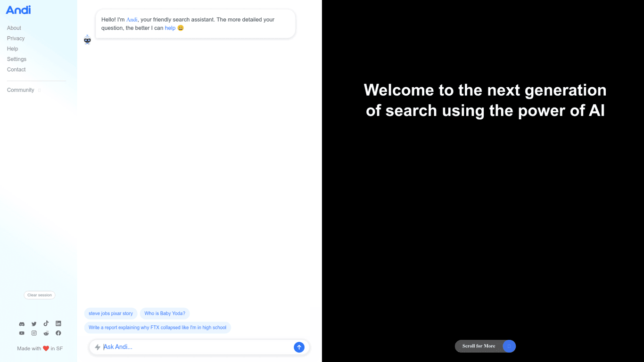Open Andi's Twitter page icon
Screen dimensions: 644x362
34,324
